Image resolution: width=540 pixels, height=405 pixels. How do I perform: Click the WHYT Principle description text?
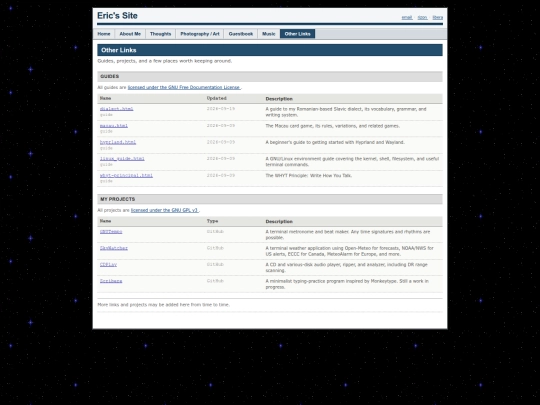[309, 176]
